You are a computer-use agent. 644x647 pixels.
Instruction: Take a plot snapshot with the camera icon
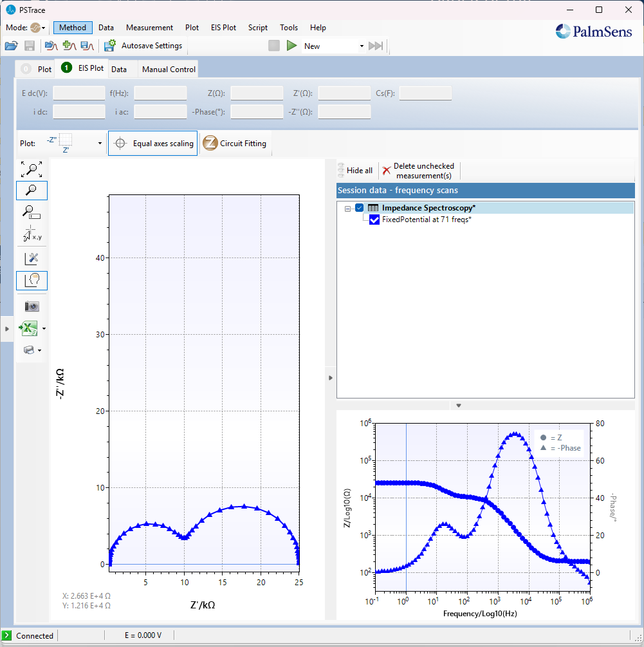(32, 306)
